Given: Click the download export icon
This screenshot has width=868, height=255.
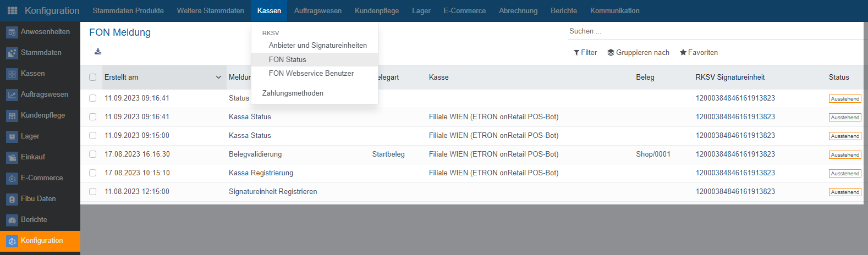Looking at the screenshot, I should pos(98,52).
